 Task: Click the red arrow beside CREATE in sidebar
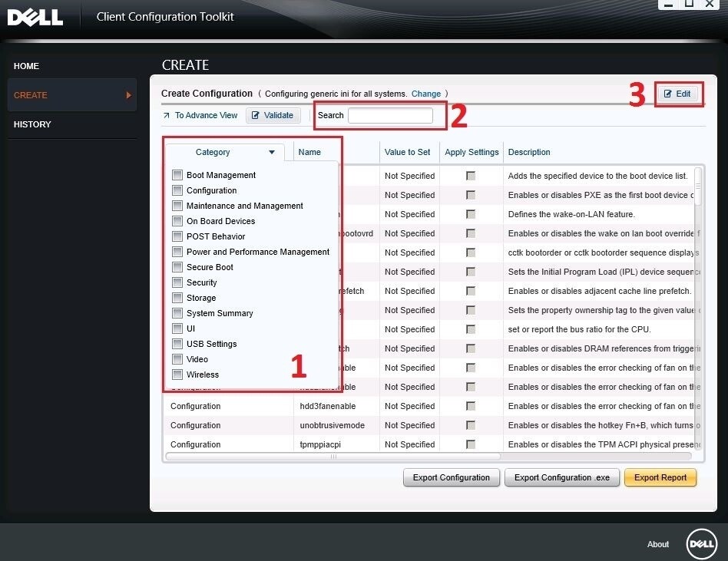pos(131,94)
